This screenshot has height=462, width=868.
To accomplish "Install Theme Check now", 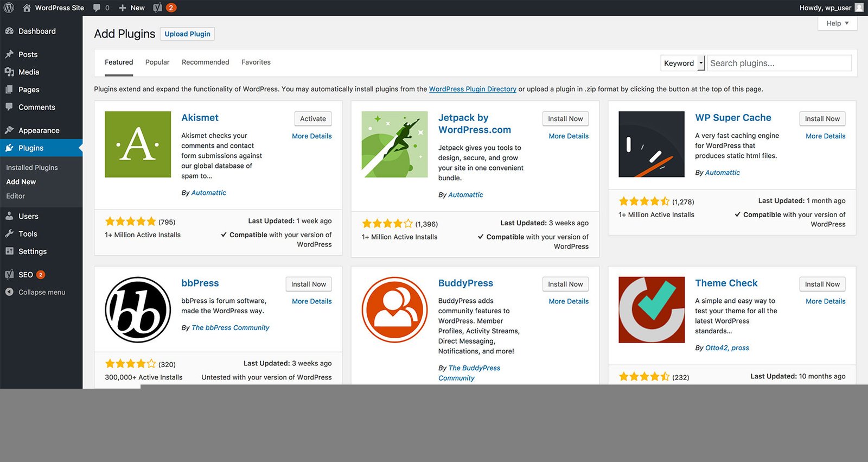I will click(x=822, y=284).
